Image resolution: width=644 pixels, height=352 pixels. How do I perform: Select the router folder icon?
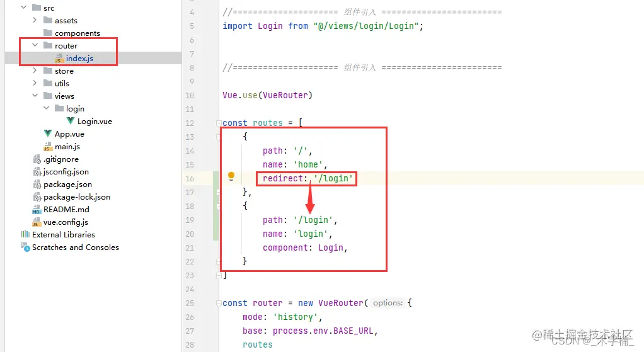tap(48, 45)
